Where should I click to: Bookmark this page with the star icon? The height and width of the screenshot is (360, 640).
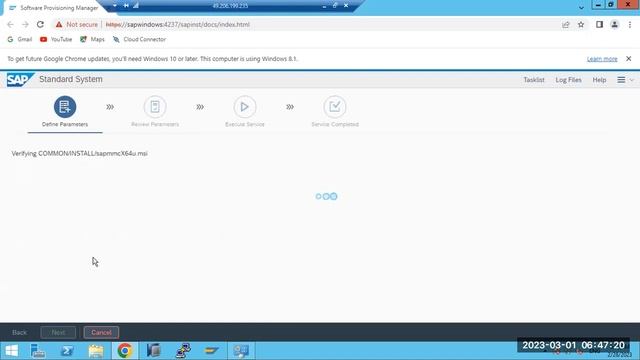click(581, 24)
